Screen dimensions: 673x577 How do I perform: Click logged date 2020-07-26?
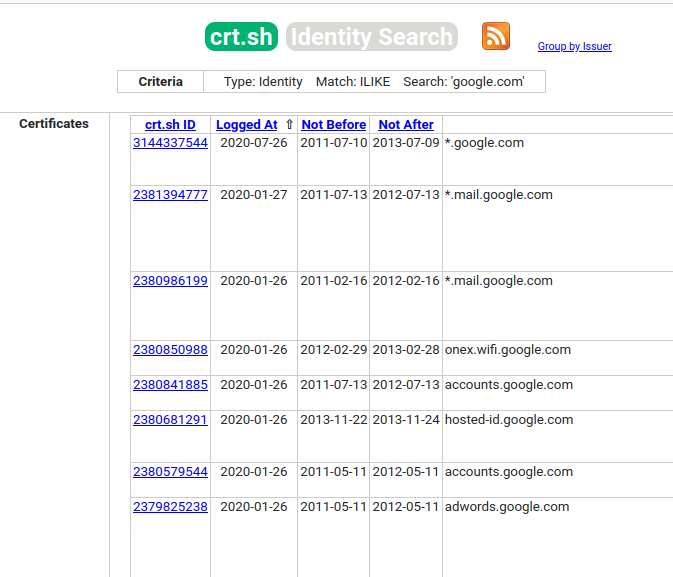click(254, 143)
